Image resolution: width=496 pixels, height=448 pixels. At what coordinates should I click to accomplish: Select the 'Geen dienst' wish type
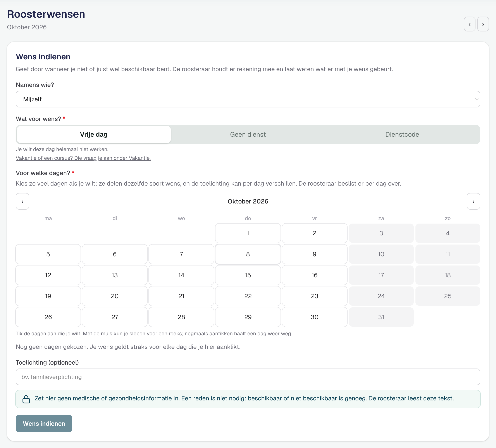pos(248,134)
